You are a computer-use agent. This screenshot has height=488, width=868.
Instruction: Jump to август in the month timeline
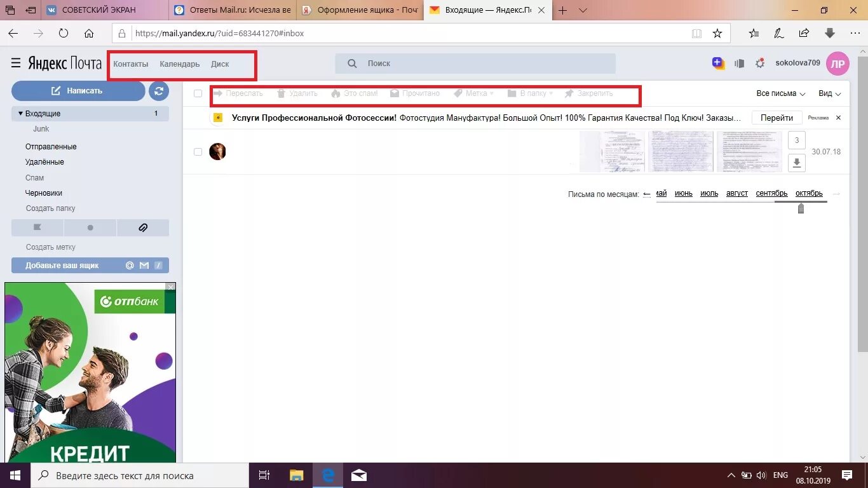[x=737, y=193]
